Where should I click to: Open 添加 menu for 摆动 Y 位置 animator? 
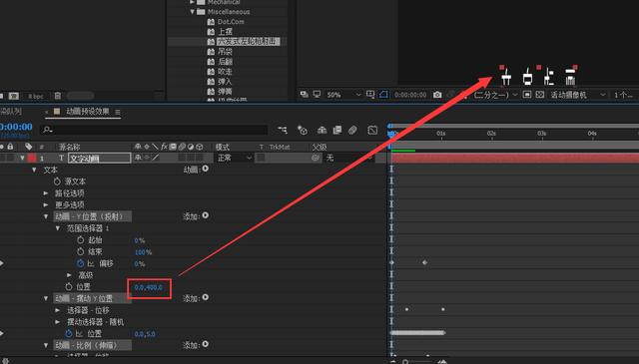coord(206,297)
